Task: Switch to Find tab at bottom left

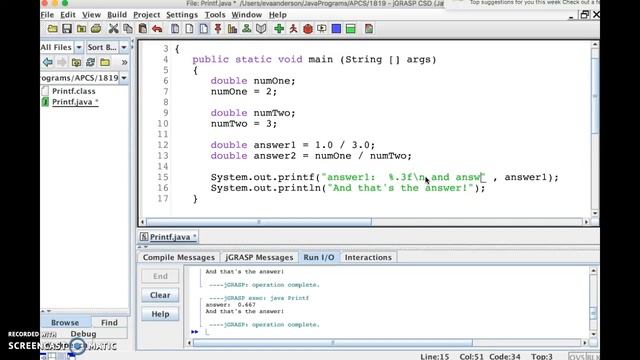Action: [109, 322]
